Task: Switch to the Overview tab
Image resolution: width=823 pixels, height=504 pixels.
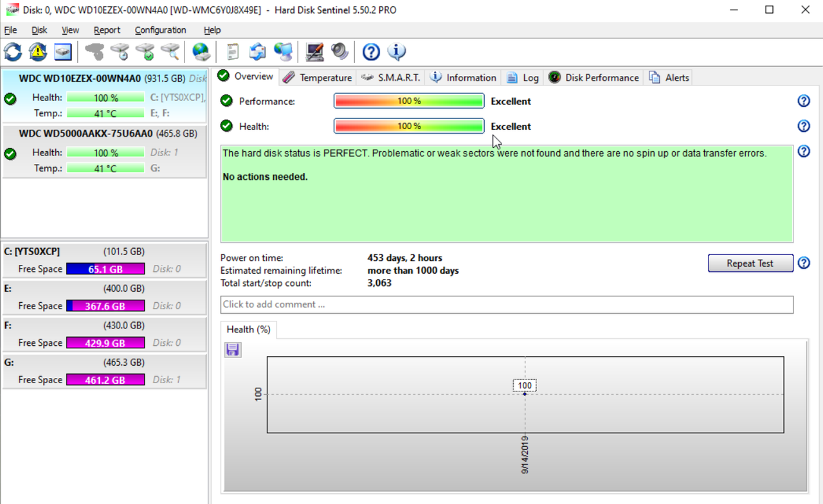Action: point(246,76)
